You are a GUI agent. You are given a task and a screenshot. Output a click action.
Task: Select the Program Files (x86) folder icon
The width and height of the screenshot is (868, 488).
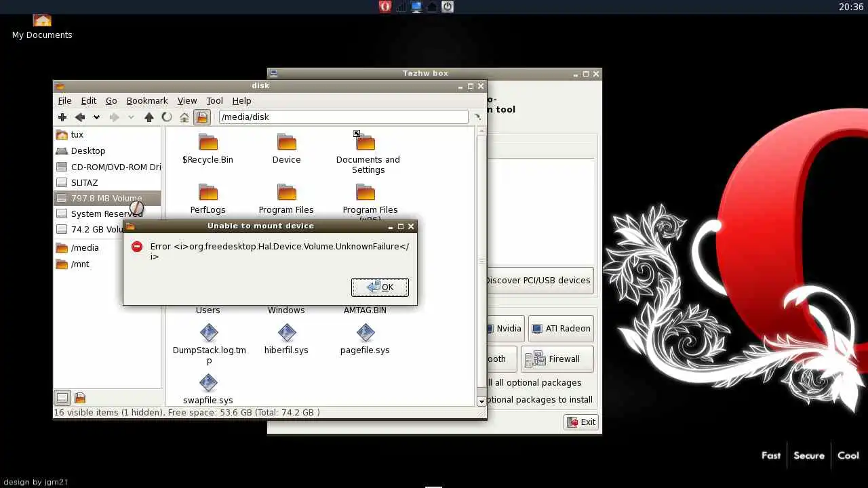(x=365, y=192)
